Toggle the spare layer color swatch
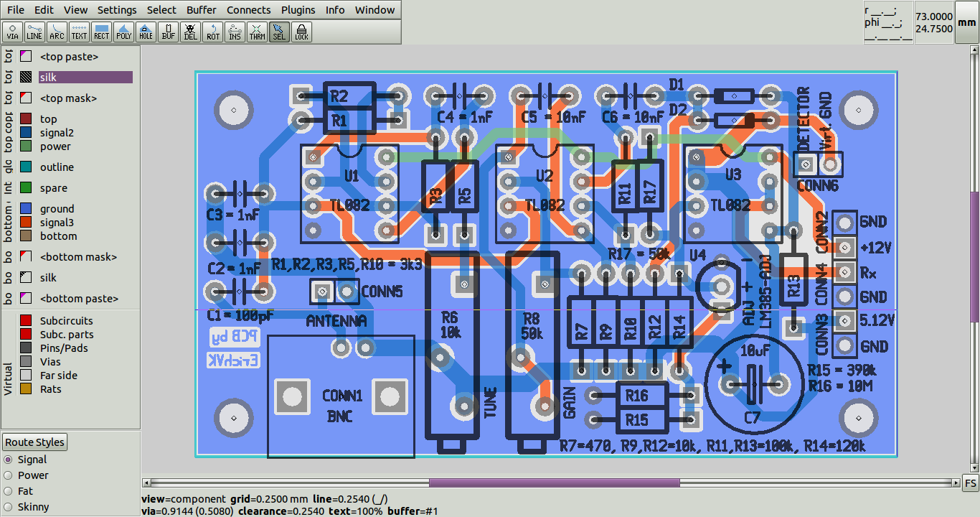The width and height of the screenshot is (980, 517). tap(26, 188)
